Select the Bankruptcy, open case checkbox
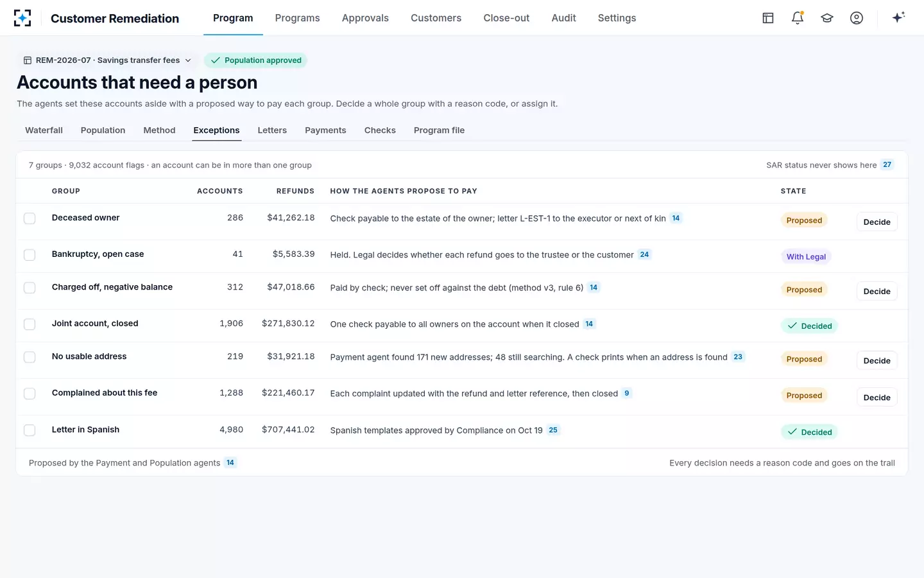924x578 pixels. (30, 255)
